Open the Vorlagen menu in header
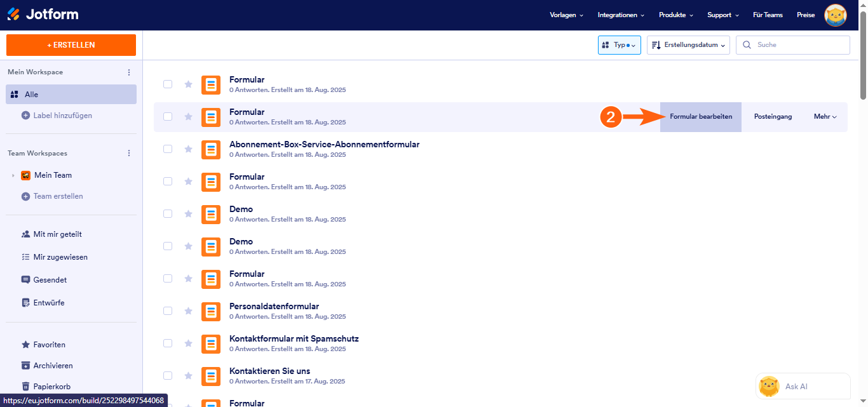The image size is (868, 407). (x=566, y=15)
